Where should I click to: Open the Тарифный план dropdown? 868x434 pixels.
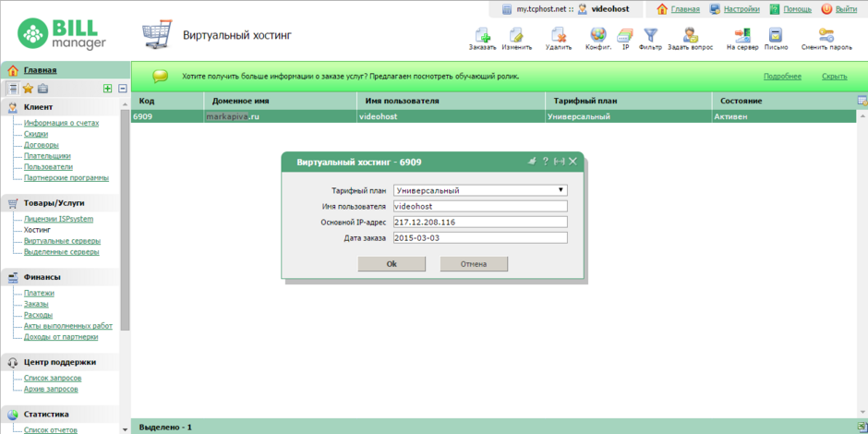[x=480, y=190]
